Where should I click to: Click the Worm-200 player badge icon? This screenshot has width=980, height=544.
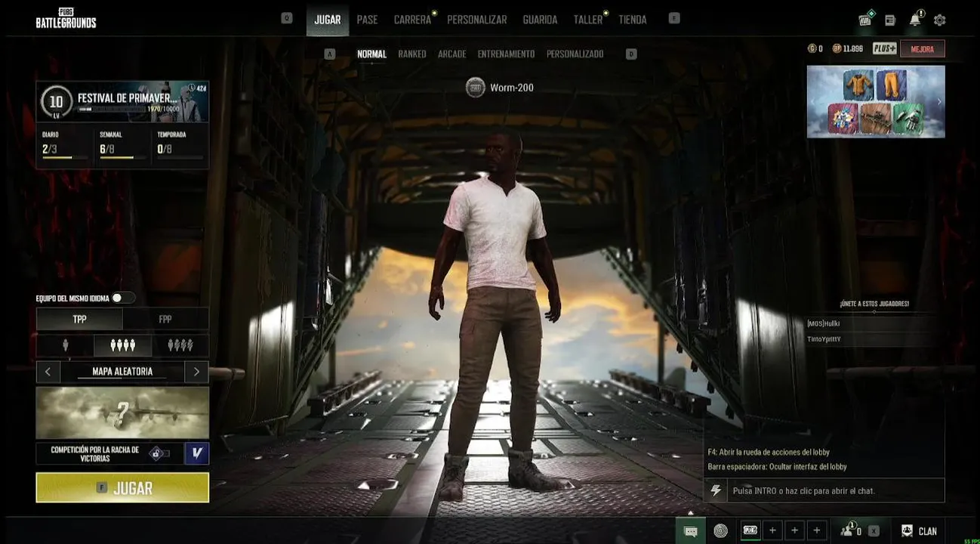point(475,88)
